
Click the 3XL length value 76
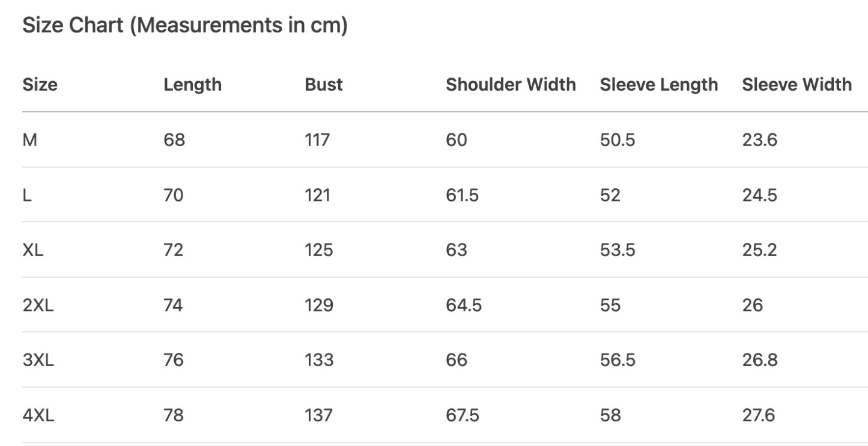[x=174, y=360]
